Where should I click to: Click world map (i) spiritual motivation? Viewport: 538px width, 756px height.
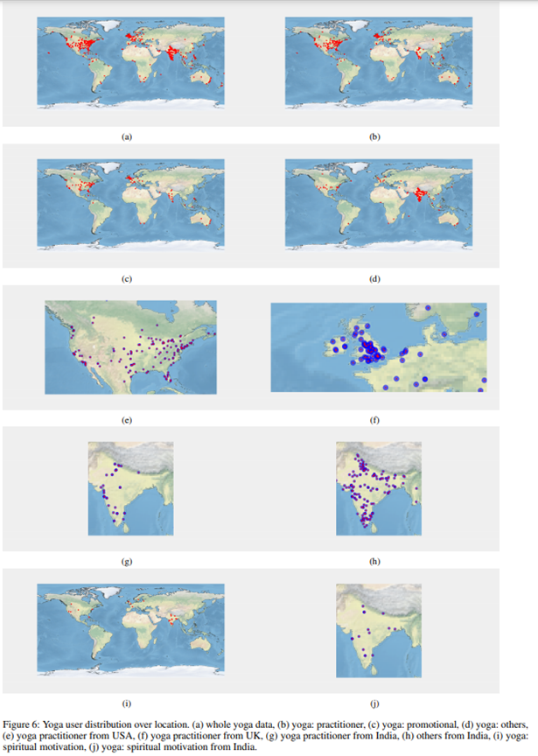(x=130, y=630)
